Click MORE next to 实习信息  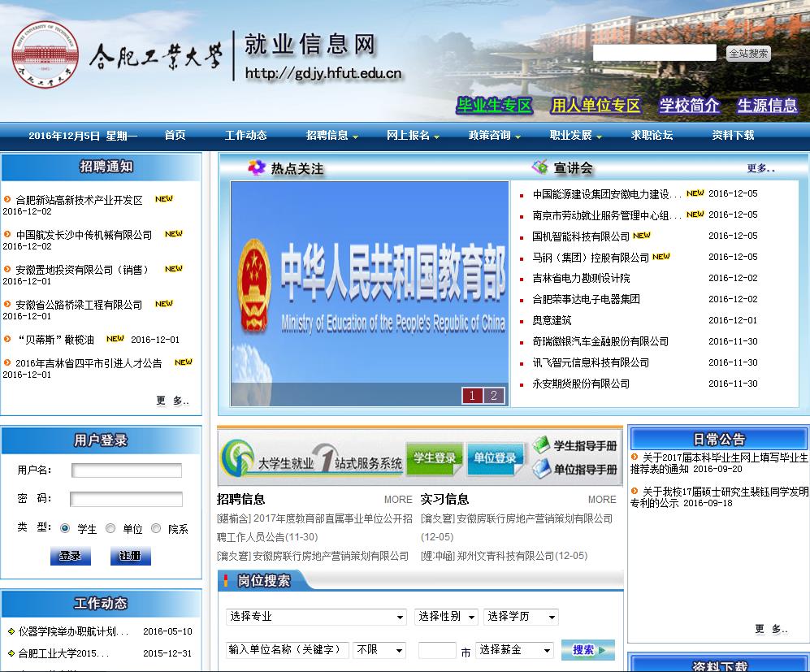(x=602, y=500)
